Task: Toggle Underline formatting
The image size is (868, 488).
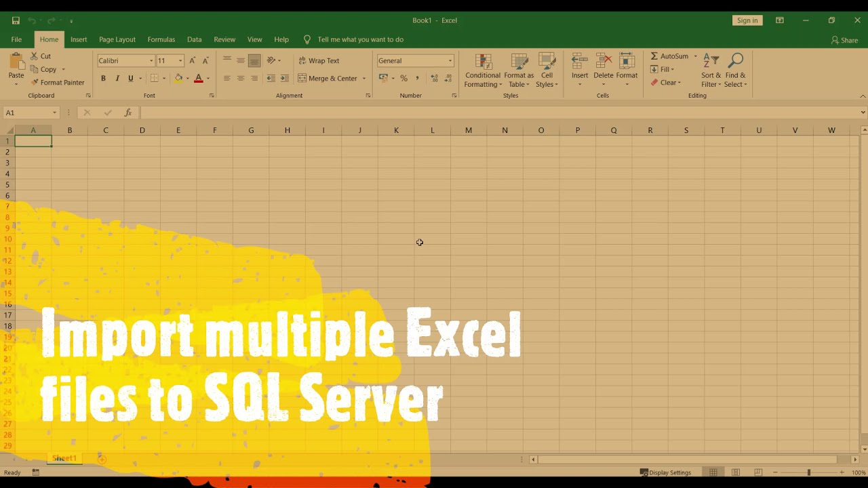Action: coord(131,79)
